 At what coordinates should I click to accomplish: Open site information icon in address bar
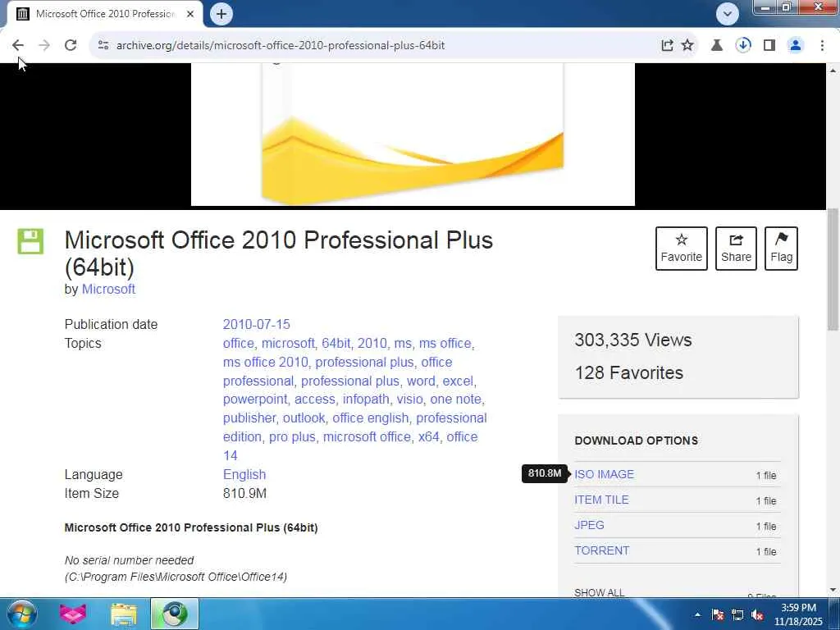pos(103,46)
